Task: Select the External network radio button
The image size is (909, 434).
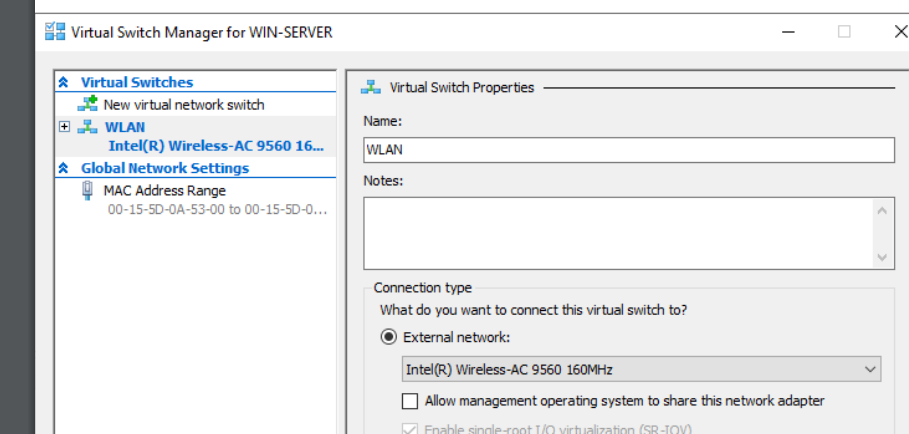Action: (388, 337)
